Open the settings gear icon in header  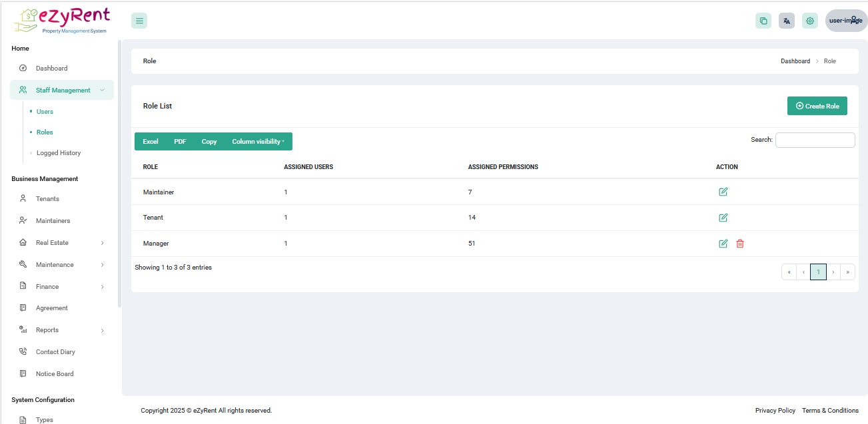[810, 21]
